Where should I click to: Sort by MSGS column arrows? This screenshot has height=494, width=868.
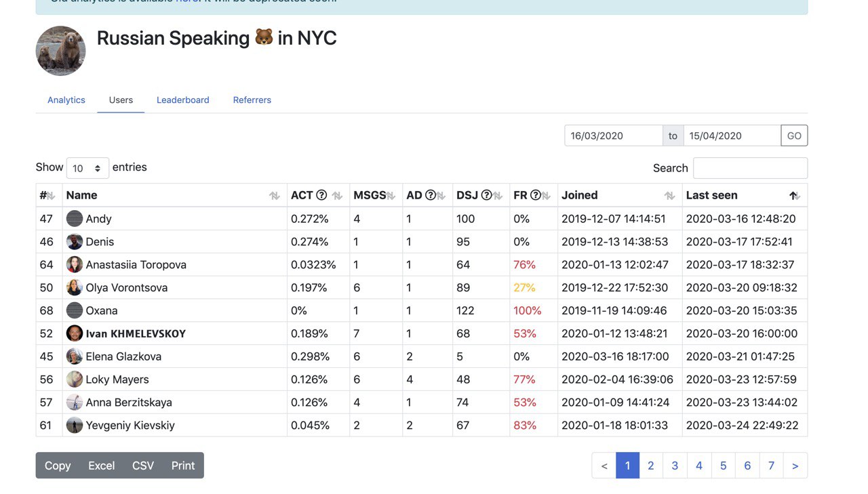click(391, 196)
